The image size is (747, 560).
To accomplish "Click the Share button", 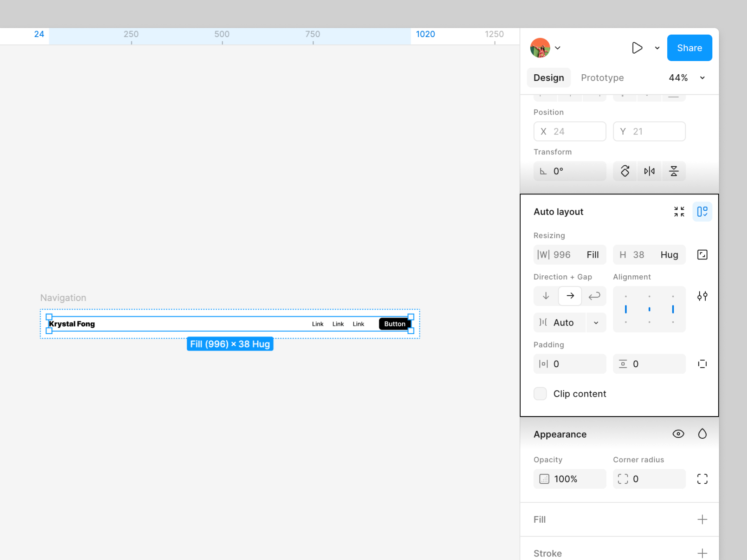I will [689, 48].
